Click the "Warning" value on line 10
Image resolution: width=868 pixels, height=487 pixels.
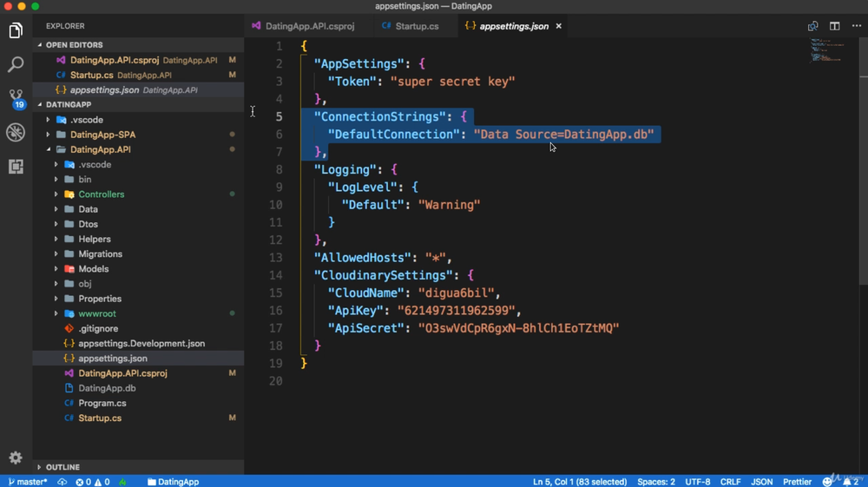(x=449, y=205)
